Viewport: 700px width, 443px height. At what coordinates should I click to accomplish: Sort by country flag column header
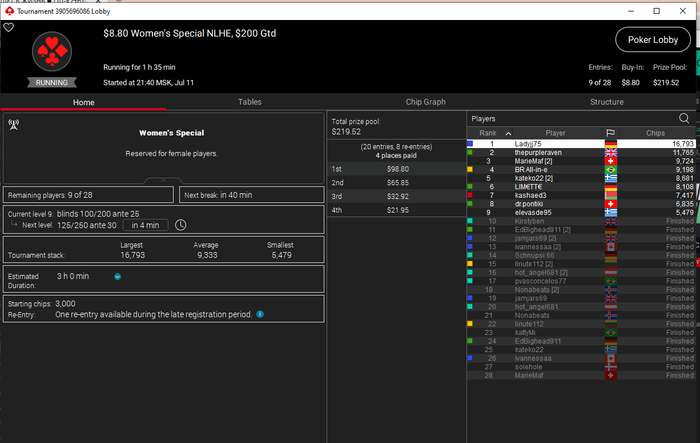pyautogui.click(x=610, y=133)
